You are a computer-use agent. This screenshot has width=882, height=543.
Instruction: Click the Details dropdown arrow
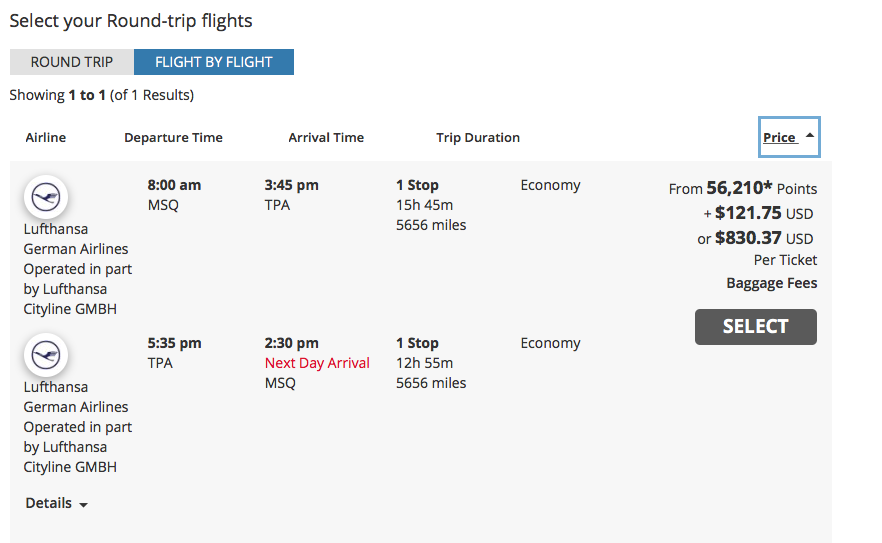coord(83,505)
